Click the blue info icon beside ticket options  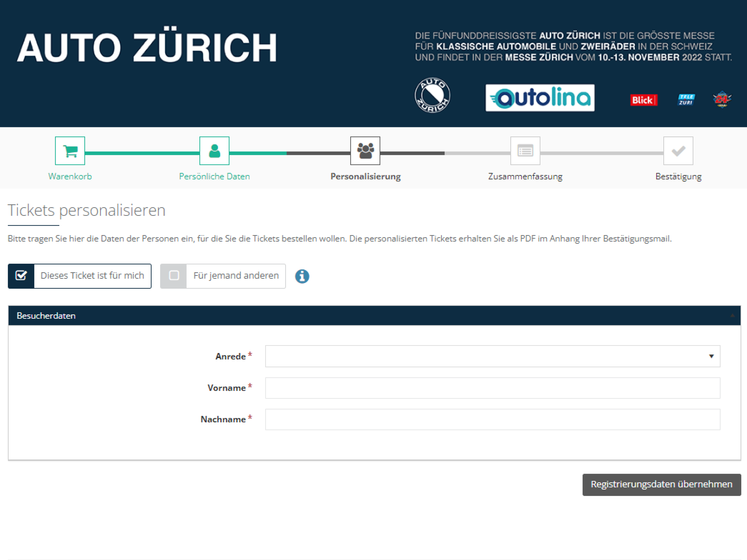pyautogui.click(x=302, y=276)
